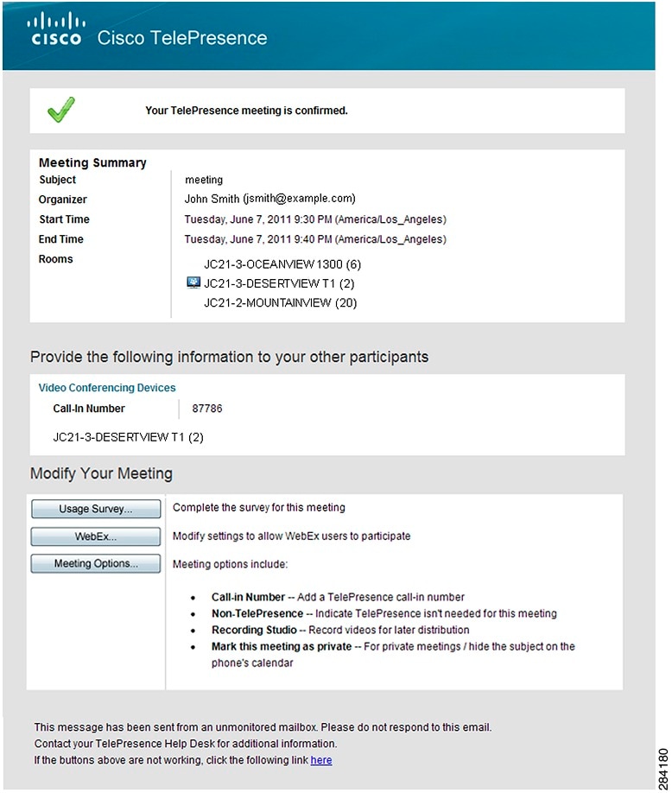Select the Call-In Number value 87786
The image size is (672, 793).
[x=206, y=409]
